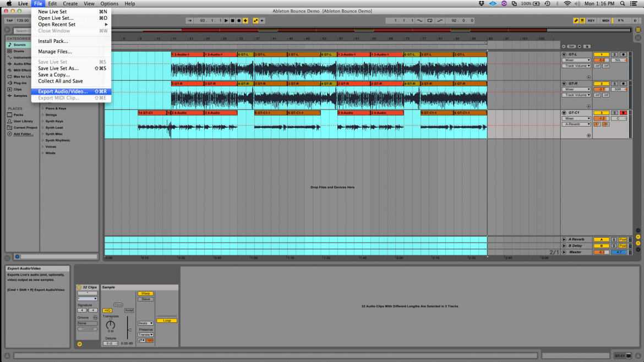Open GT-L Track Volume control chooser

(x=576, y=66)
